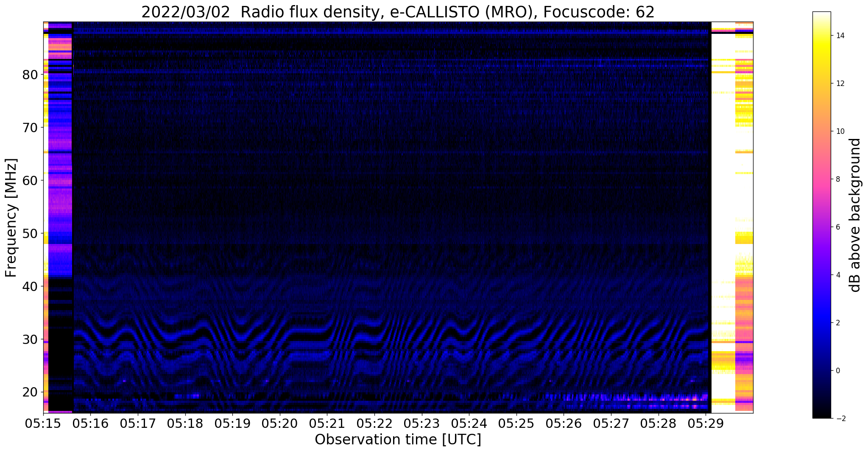
Task: Click the 05:21 time tick label
Action: (327, 424)
